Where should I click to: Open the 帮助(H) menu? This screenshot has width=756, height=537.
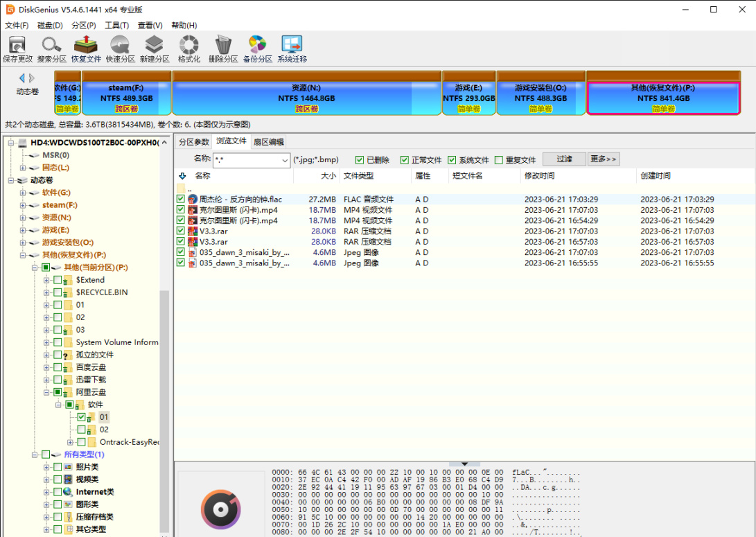184,25
